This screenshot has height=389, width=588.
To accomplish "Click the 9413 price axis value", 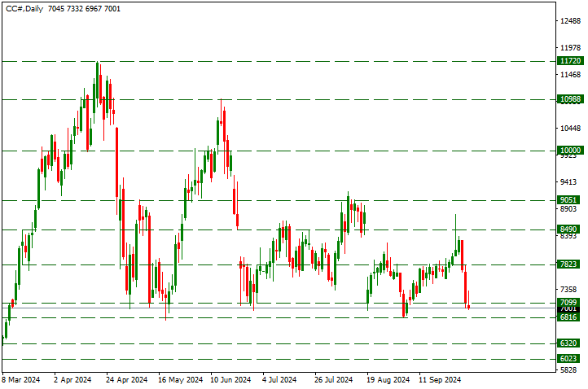I will pos(569,182).
